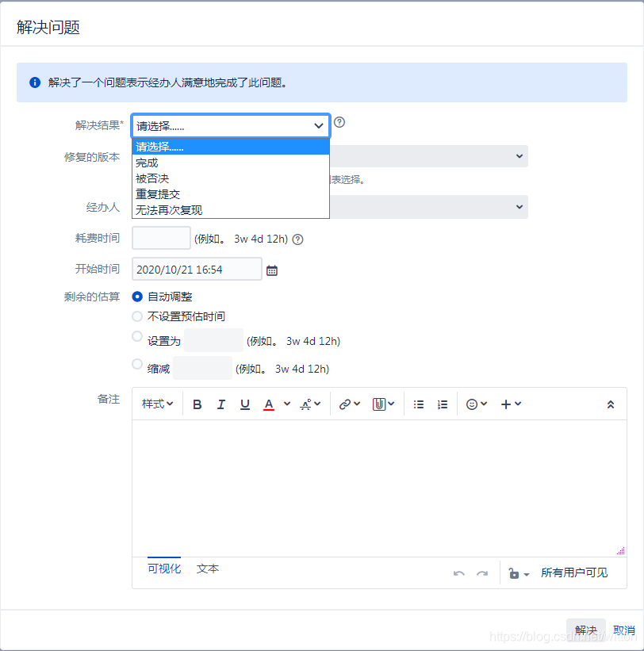Switch to the 文本 editor tab
Viewport: 644px width, 651px height.
pyautogui.click(x=207, y=569)
